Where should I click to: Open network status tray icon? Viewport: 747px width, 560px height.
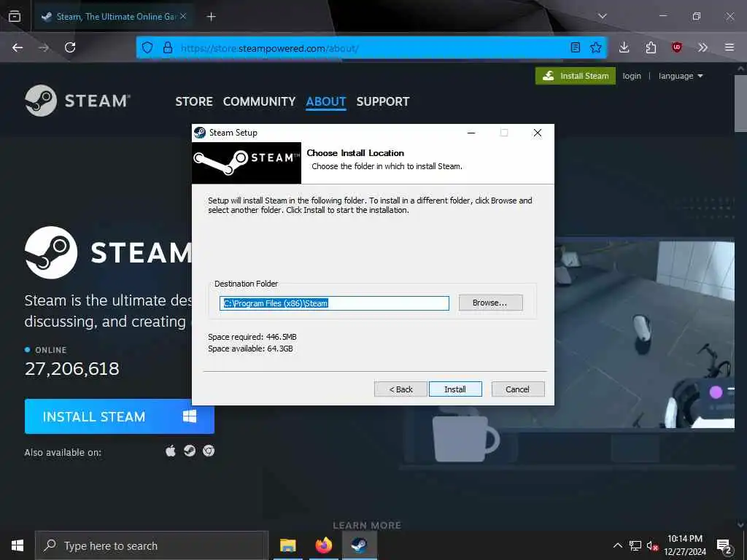point(635,545)
